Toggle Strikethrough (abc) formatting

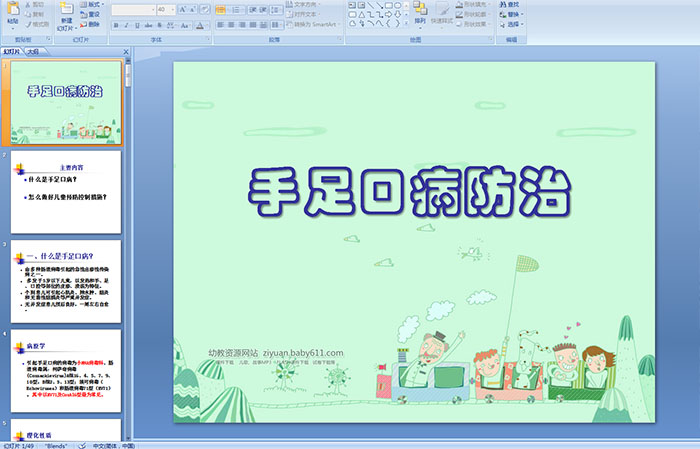pyautogui.click(x=148, y=25)
